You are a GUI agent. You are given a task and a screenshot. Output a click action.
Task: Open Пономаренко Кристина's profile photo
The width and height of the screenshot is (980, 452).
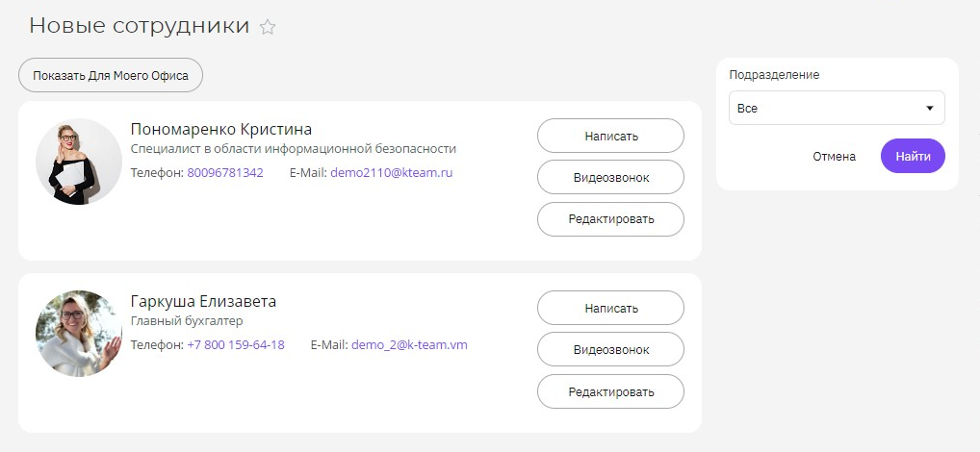(79, 162)
